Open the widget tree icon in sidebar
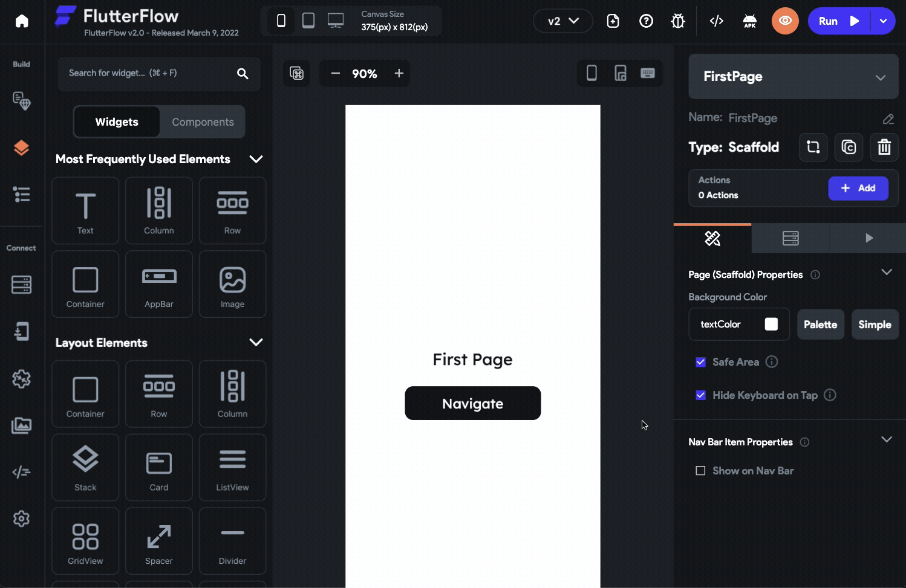The height and width of the screenshot is (588, 906). click(21, 195)
